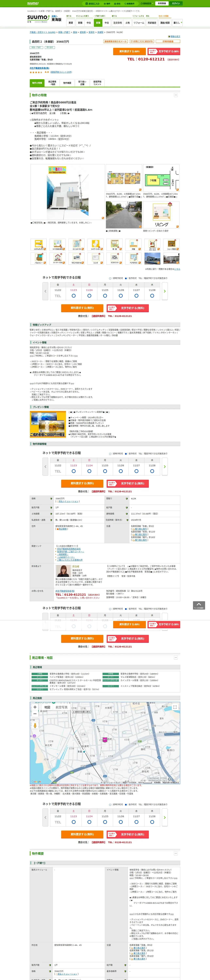The image size is (210, 980).
Task: Open ユニットバス feature icon
Action: tap(77, 245)
